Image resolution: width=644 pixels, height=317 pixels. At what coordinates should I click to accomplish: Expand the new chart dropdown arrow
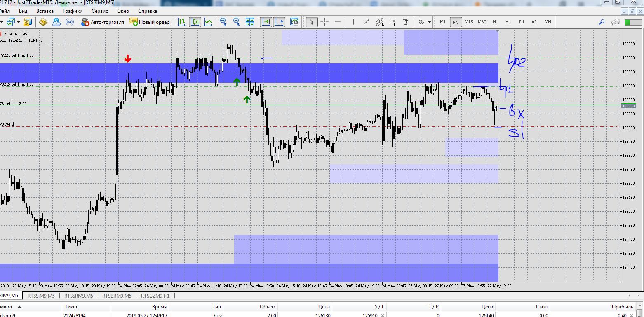coord(18,22)
